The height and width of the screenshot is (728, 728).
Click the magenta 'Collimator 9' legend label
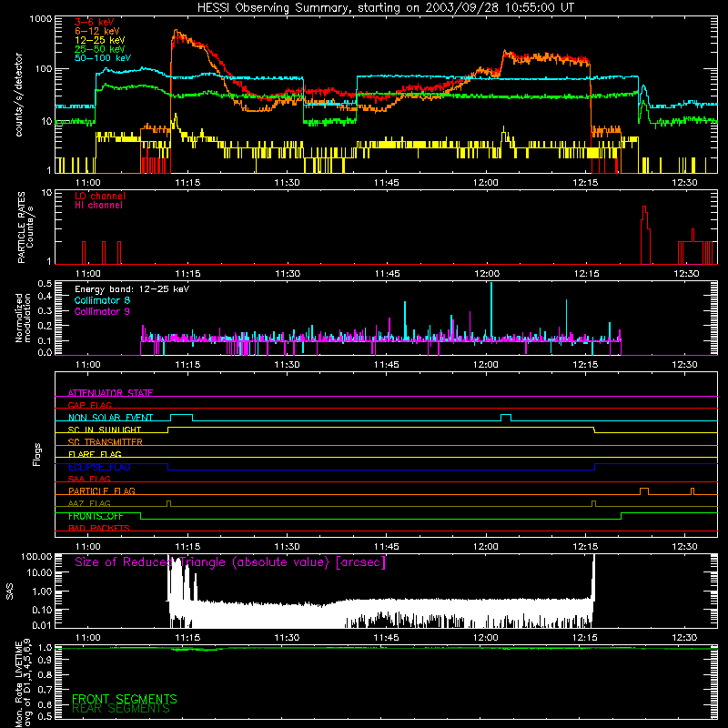coord(102,311)
